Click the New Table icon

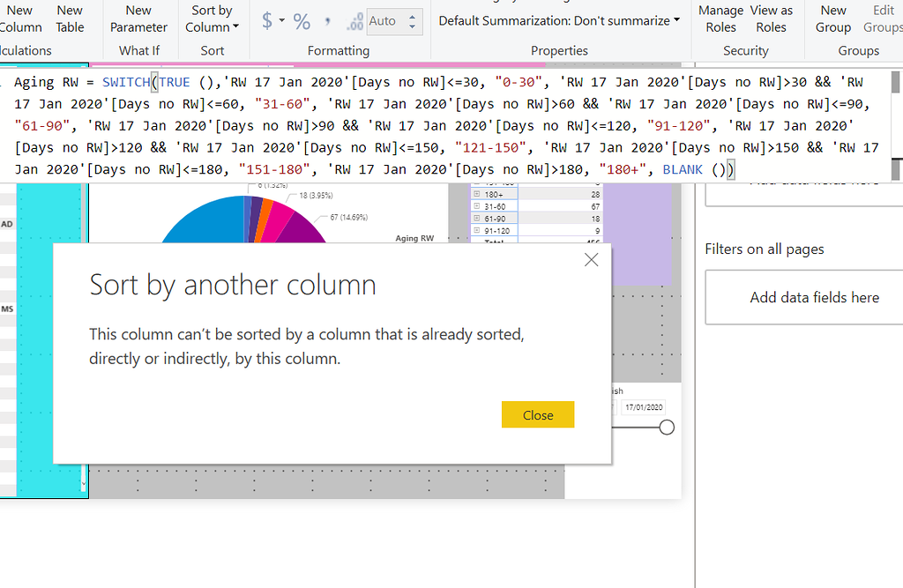point(70,18)
